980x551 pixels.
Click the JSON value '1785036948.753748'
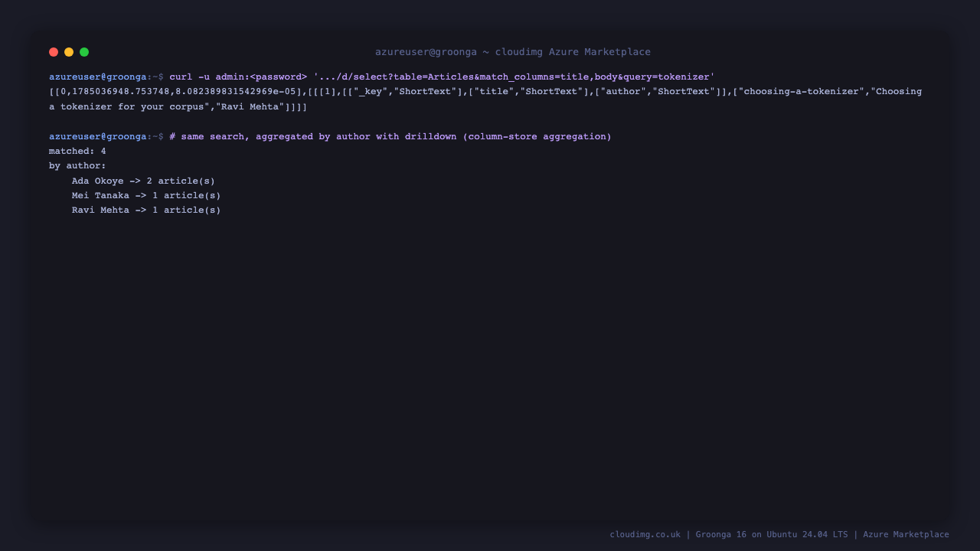pyautogui.click(x=121, y=92)
